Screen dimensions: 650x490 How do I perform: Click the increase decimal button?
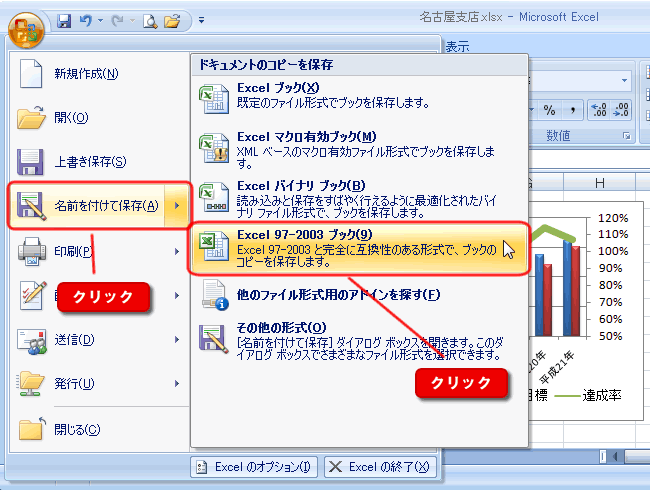(599, 110)
